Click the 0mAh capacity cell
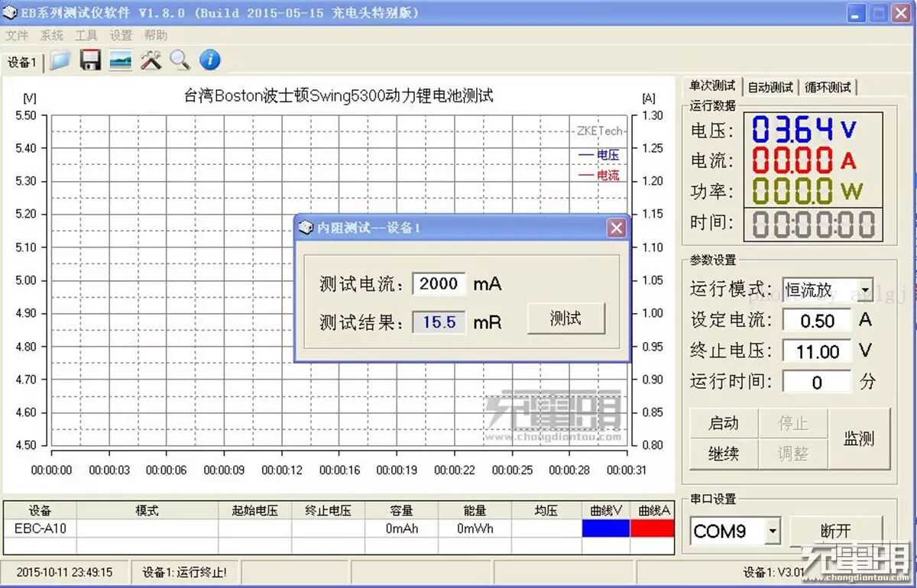917x588 pixels. click(401, 528)
